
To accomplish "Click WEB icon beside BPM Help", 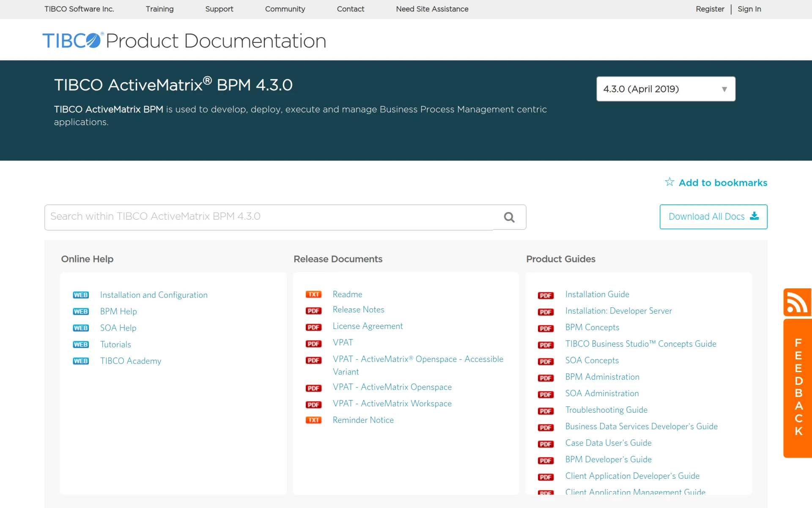I will pos(81,312).
